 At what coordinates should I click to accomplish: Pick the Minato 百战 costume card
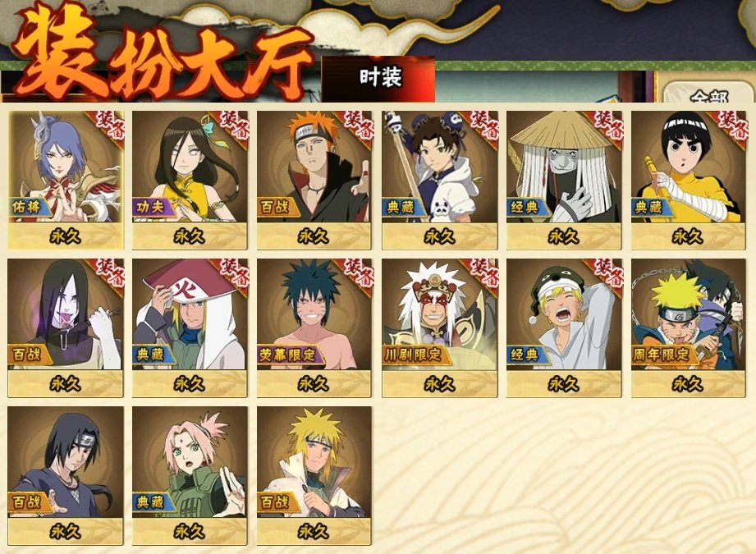click(314, 475)
